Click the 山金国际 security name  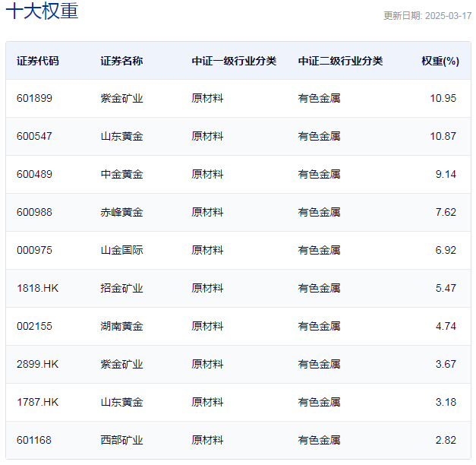pos(121,250)
